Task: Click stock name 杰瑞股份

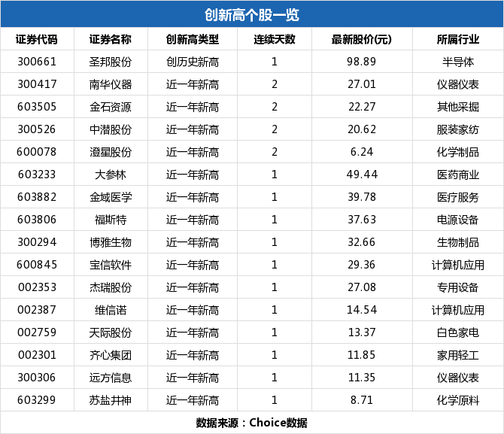Action: 111,287
